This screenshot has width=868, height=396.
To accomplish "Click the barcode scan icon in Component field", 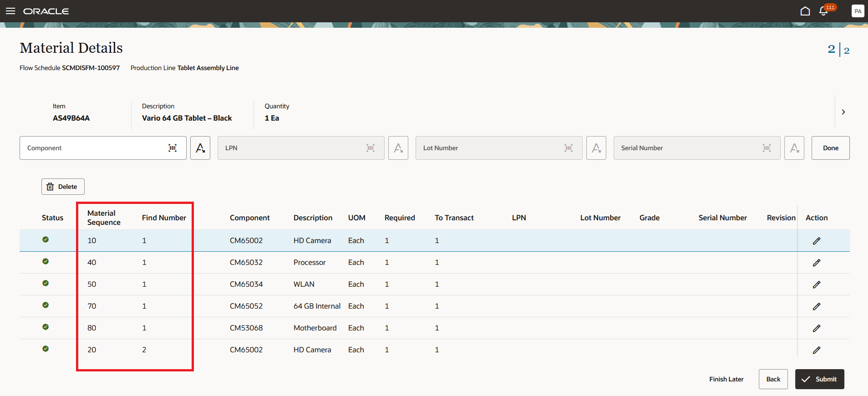I will tap(173, 148).
